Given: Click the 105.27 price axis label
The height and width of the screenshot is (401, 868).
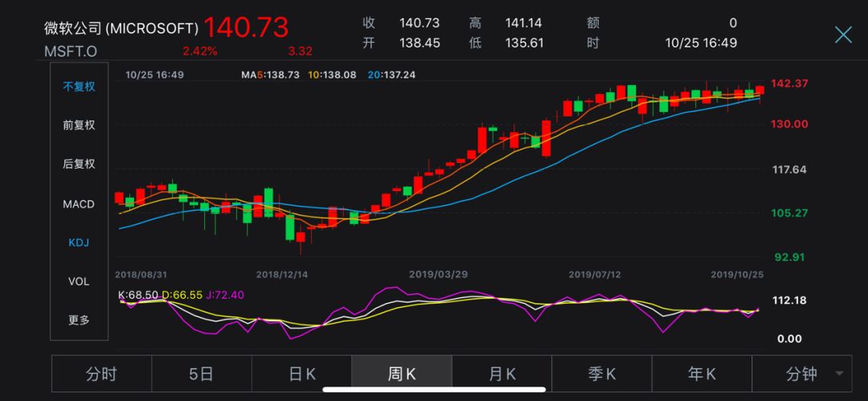Looking at the screenshot, I should pyautogui.click(x=789, y=213).
